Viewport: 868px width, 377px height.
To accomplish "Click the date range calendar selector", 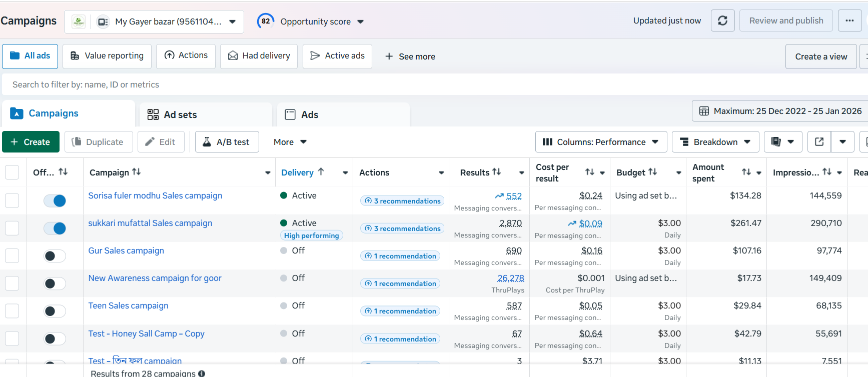I will point(780,111).
